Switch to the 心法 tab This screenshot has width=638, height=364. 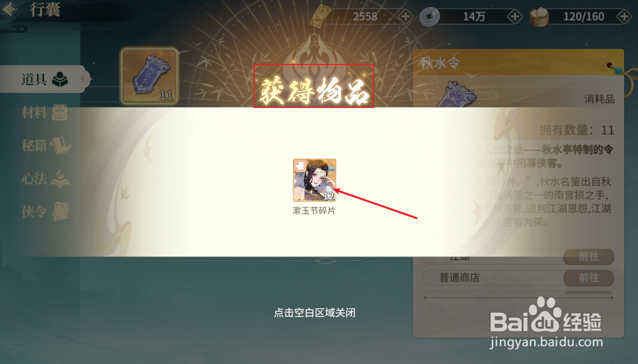45,178
